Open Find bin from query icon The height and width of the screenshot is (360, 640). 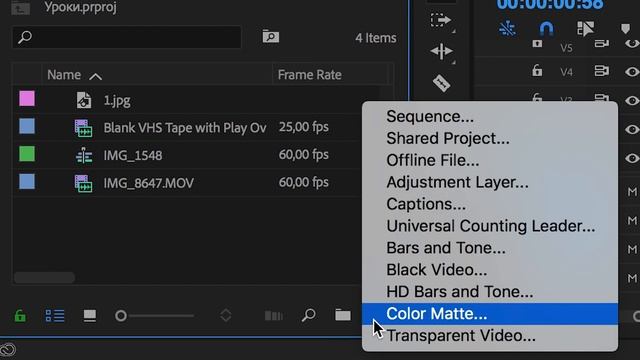pos(271,37)
